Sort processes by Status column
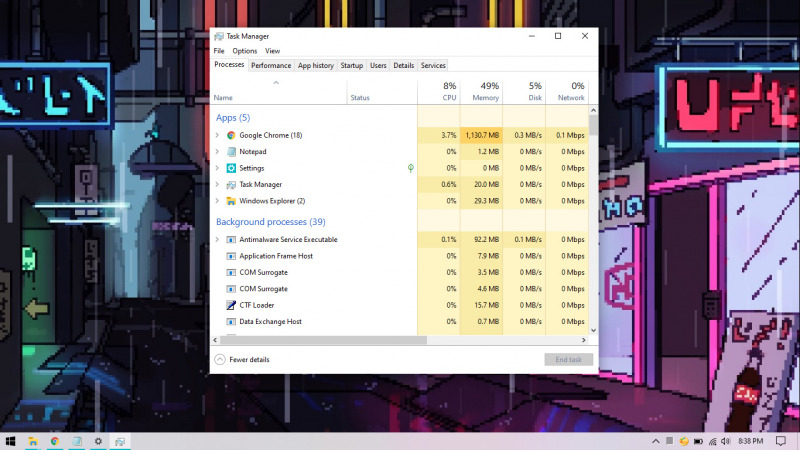 382,92
